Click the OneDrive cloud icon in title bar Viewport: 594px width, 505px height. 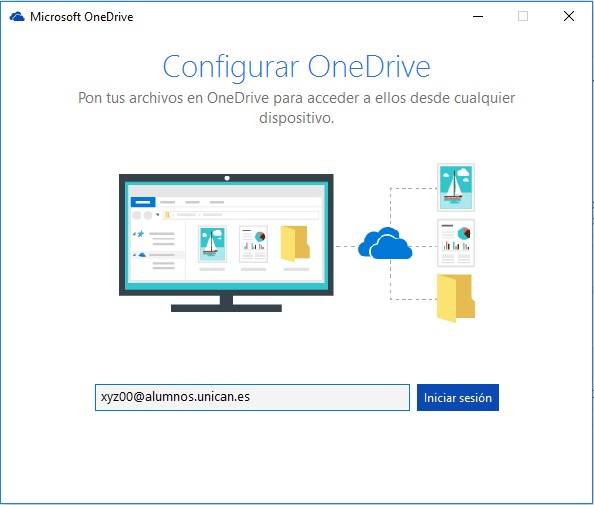[x=17, y=17]
